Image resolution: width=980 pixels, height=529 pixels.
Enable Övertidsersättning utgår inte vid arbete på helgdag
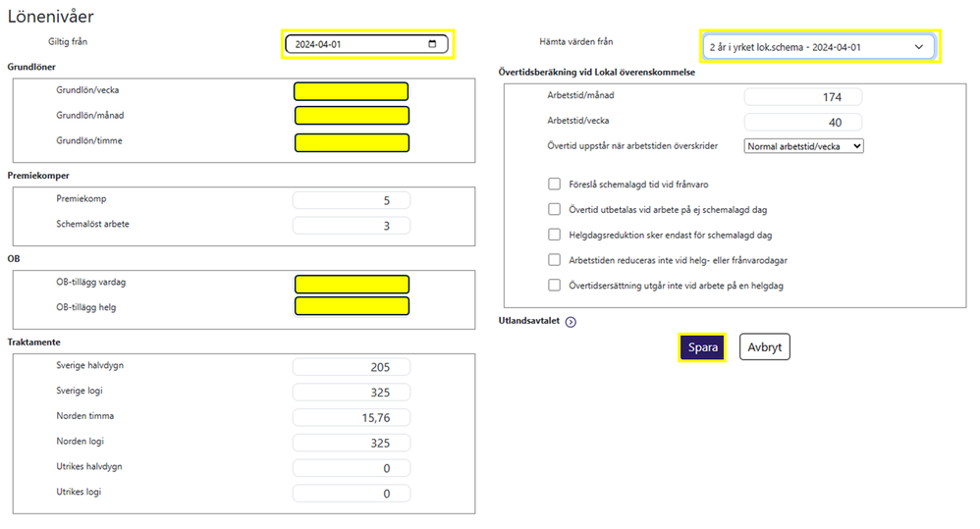pyautogui.click(x=555, y=286)
